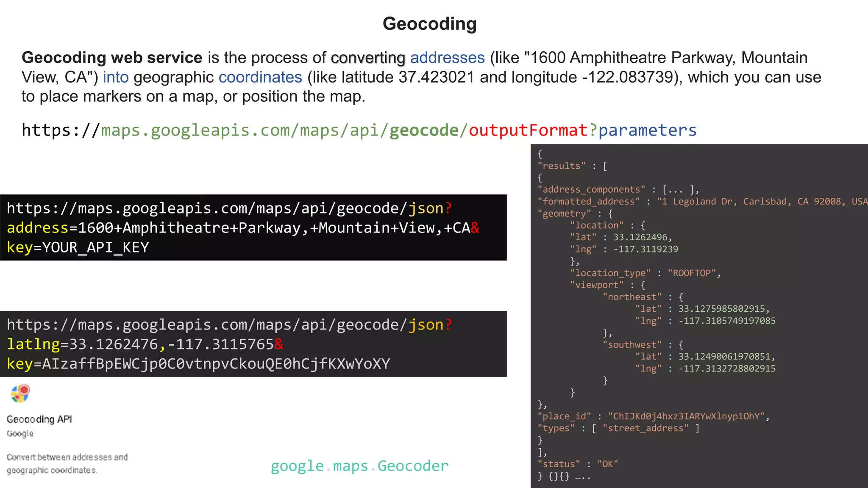Click 'latlng=33.1262476,-117.3115765' line
Screen dimensions: 868x488
pyautogui.click(x=145, y=344)
